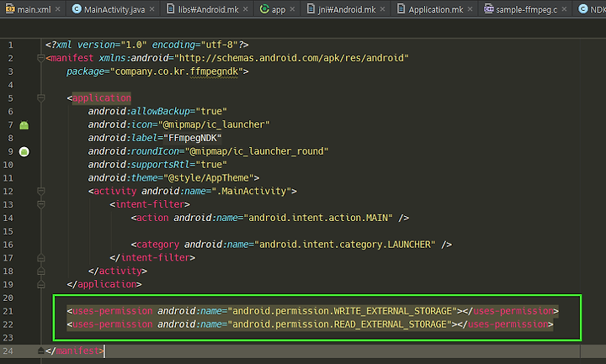Click "android.intent.category.LAUNCHER" text

tap(345, 245)
